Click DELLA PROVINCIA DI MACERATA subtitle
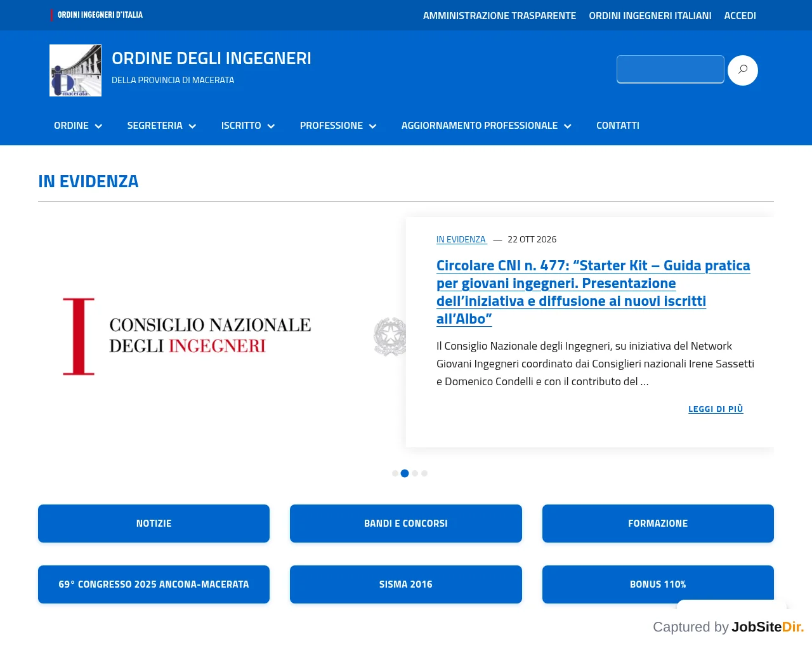 [x=173, y=80]
